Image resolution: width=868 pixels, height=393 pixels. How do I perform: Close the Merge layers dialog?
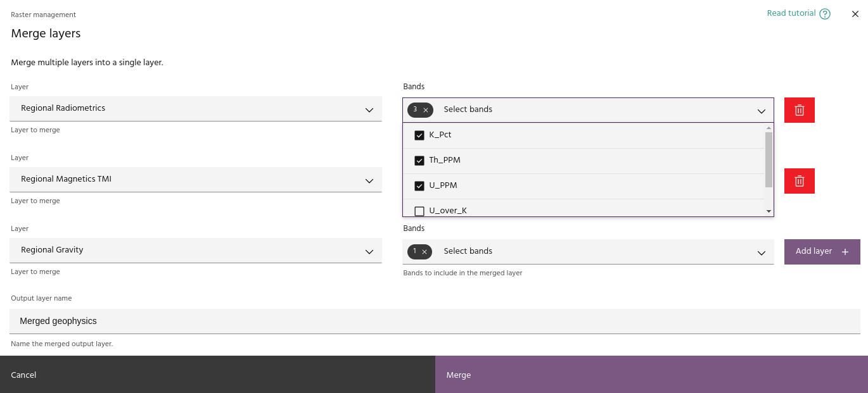pyautogui.click(x=855, y=14)
